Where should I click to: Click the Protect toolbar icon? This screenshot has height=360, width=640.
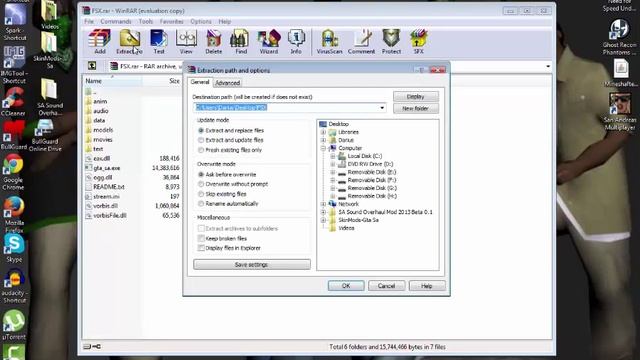pyautogui.click(x=391, y=42)
